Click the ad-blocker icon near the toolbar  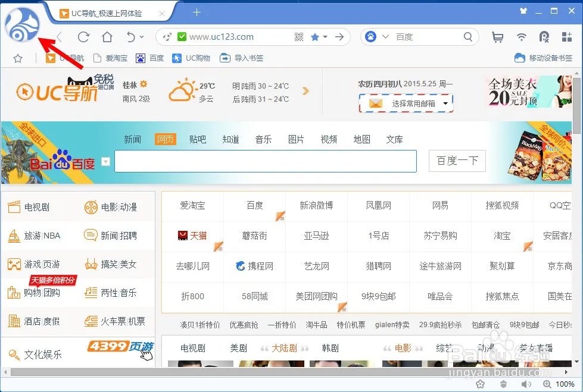[x=544, y=37]
